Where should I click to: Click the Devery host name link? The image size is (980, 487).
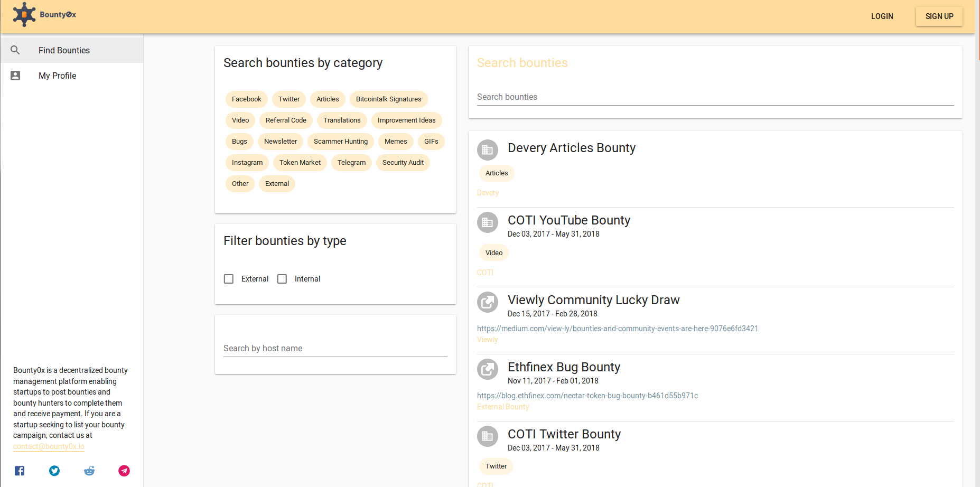pyautogui.click(x=488, y=193)
